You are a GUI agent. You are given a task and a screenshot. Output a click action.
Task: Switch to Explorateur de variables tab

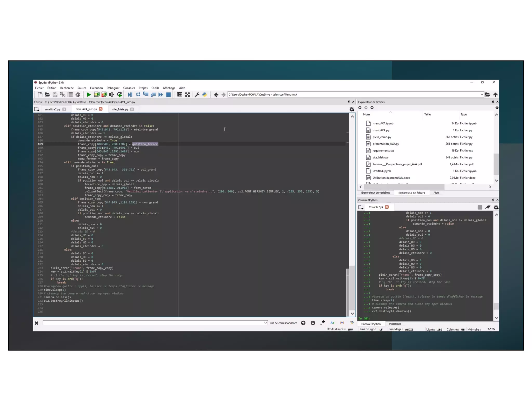click(375, 193)
